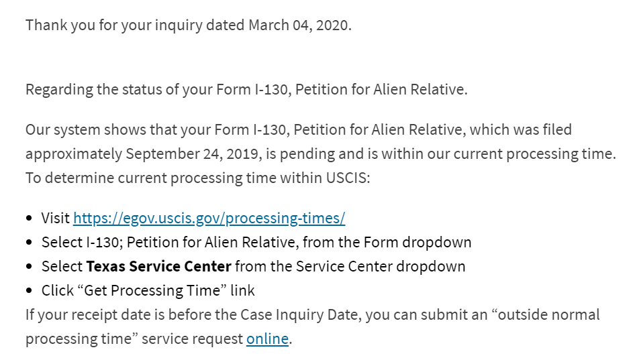639x364 pixels.
Task: Click the word "Visit" in first bullet
Action: pyautogui.click(x=56, y=219)
